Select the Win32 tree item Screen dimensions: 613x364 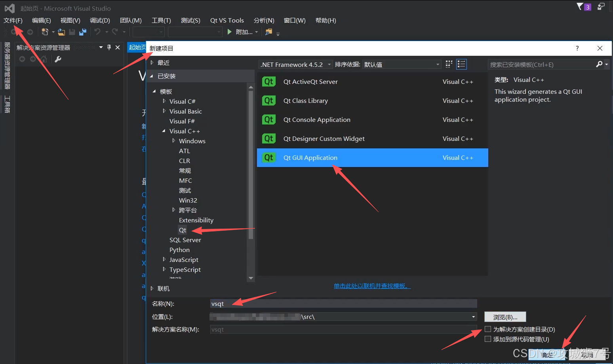(x=188, y=200)
